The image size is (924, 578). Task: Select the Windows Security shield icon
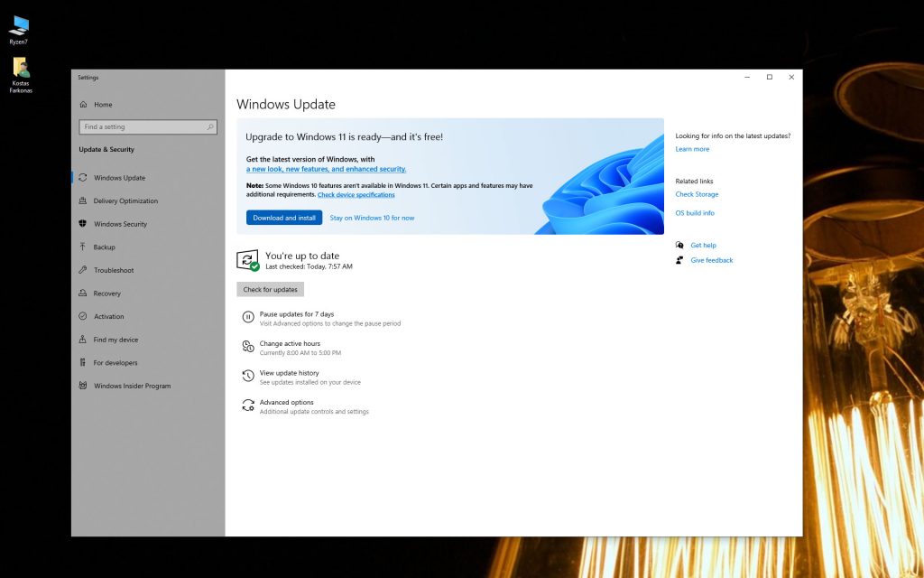(82, 224)
